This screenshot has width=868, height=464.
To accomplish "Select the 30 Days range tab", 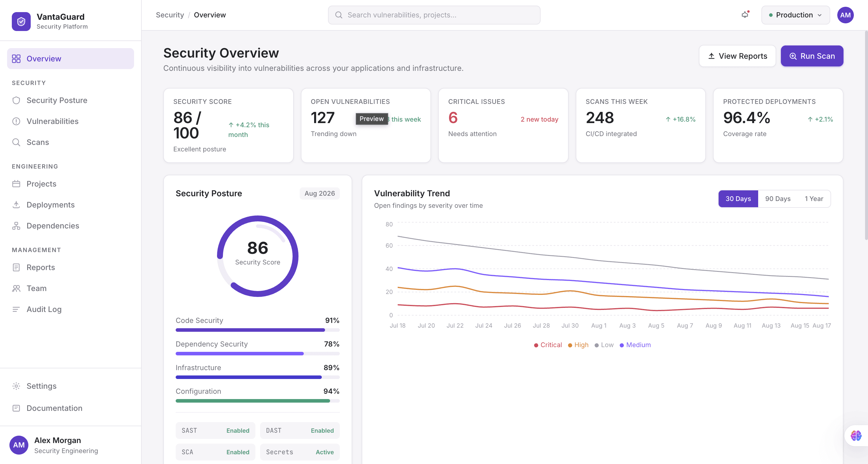I will click(738, 199).
